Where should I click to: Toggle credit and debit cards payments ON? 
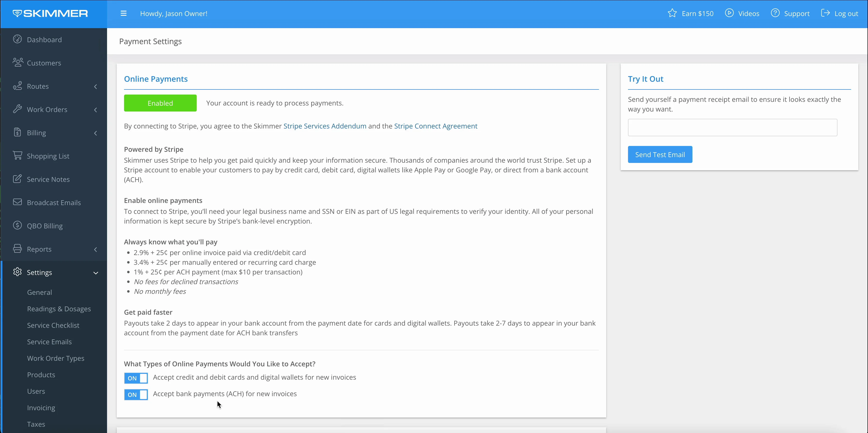(x=136, y=377)
